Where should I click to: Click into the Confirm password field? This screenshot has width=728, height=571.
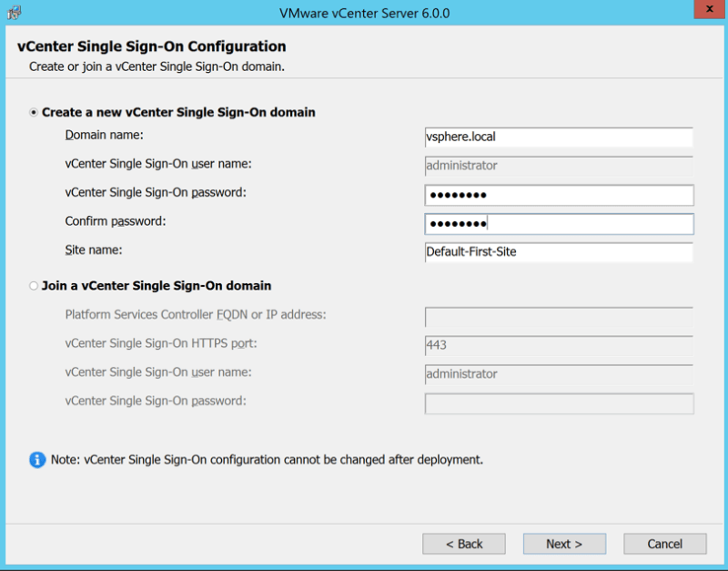559,224
